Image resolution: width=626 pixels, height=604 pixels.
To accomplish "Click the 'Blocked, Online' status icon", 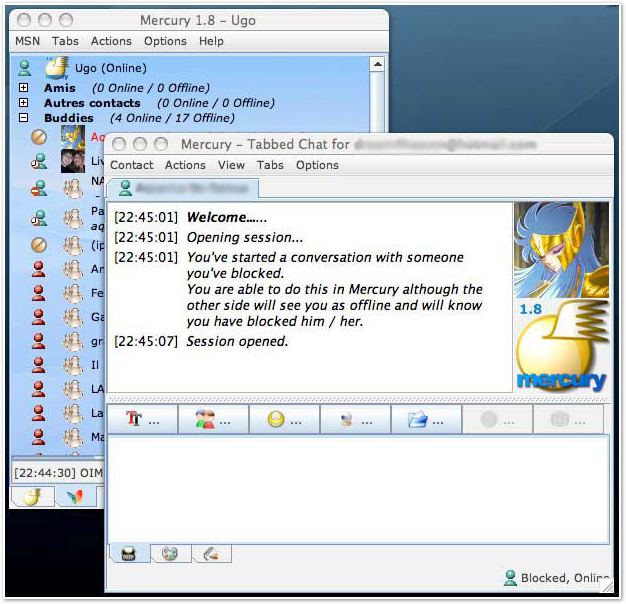I will [x=510, y=578].
